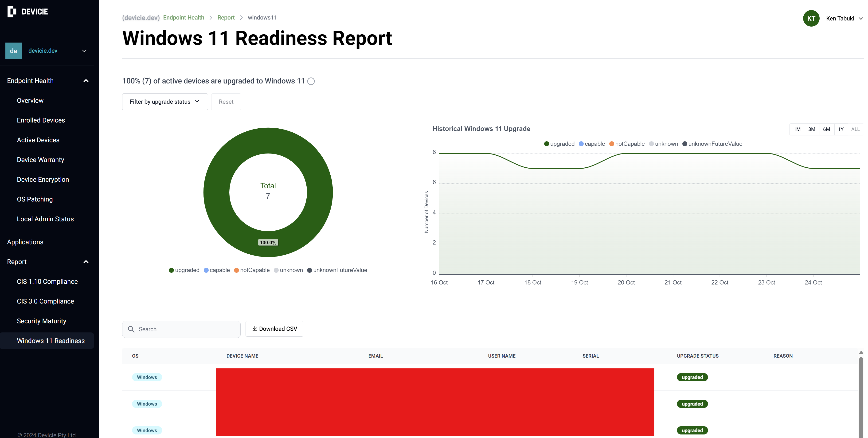Screen dimensions: 868x438
Task: Select the 6M time range
Action: (x=827, y=130)
